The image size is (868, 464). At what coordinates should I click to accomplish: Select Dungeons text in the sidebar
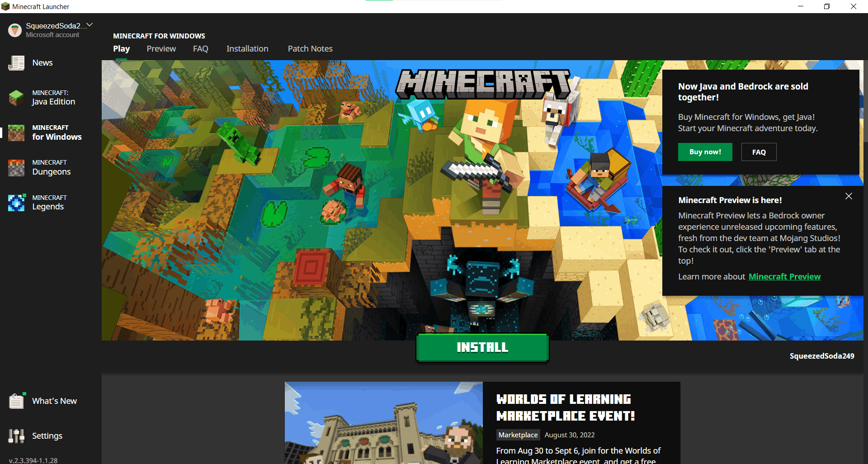pos(52,172)
